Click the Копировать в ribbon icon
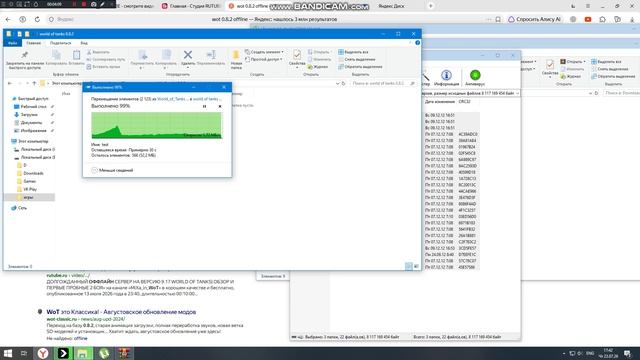This screenshot has height=360, width=640. tap(166, 59)
